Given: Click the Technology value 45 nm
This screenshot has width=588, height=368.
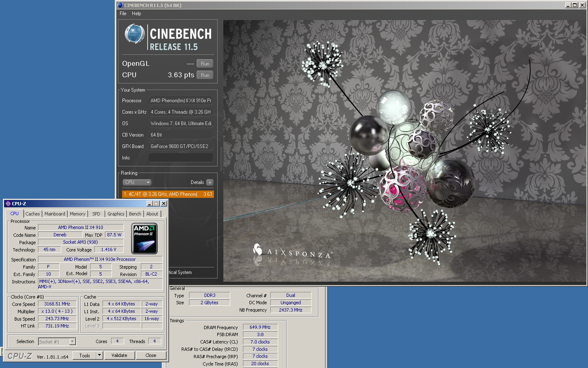Looking at the screenshot, I should (x=49, y=249).
